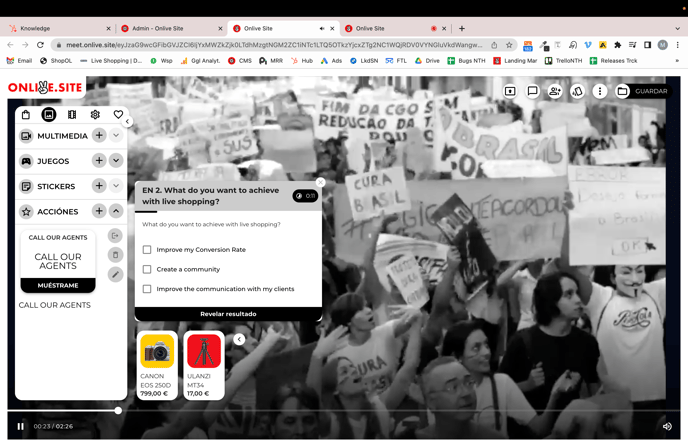Switch to the Knowledge browser tab

60,29
